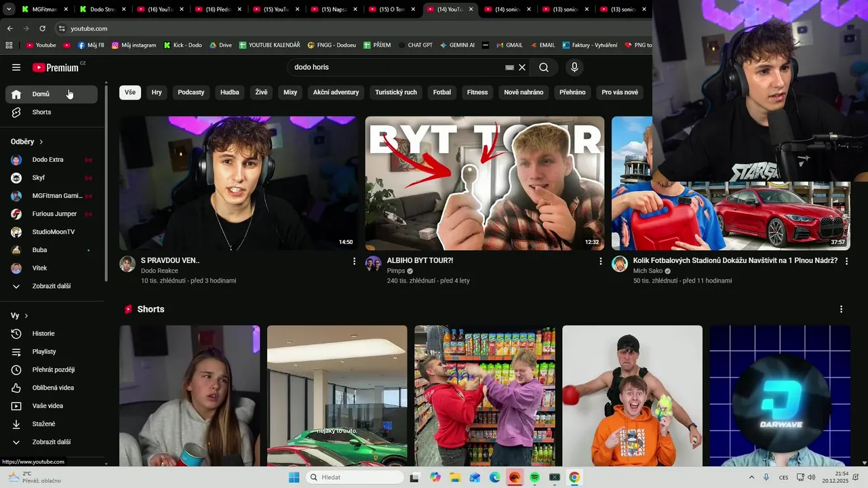868x488 pixels.
Task: Select the Hudba filter chip
Action: point(230,92)
